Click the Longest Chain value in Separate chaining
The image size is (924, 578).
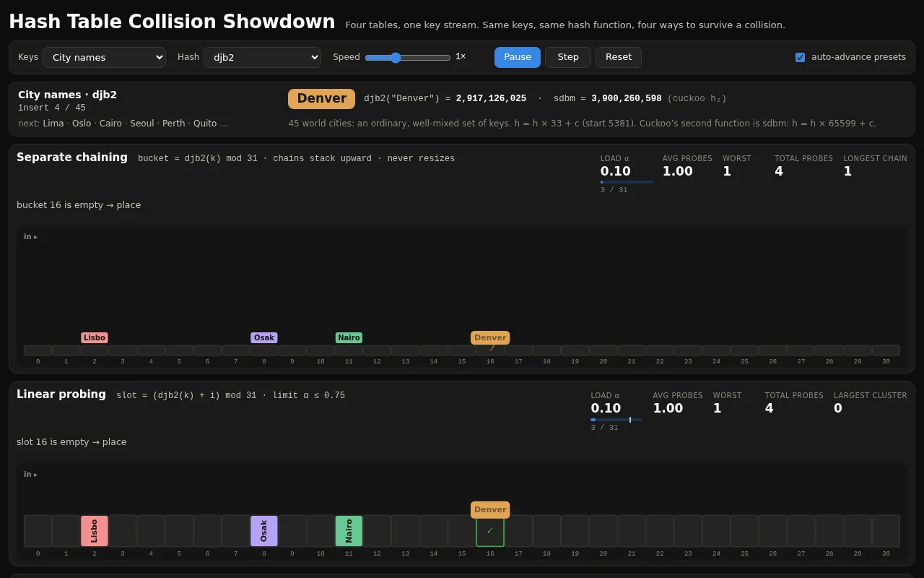[847, 171]
